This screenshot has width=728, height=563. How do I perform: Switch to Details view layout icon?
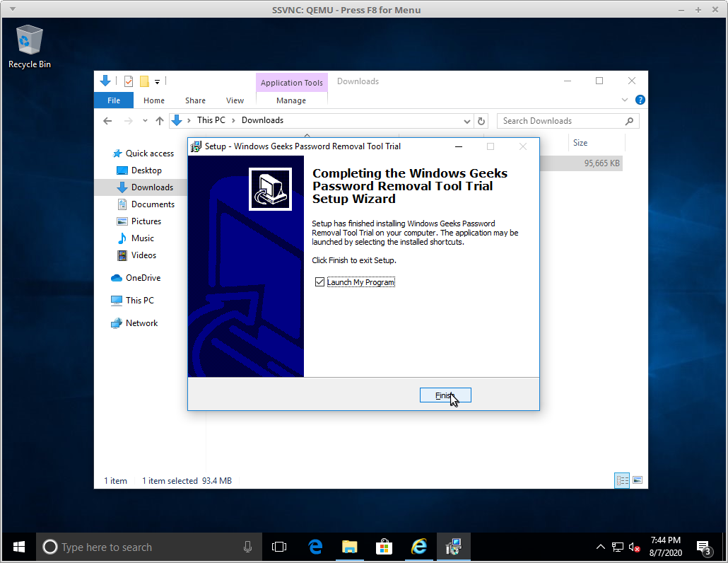622,480
